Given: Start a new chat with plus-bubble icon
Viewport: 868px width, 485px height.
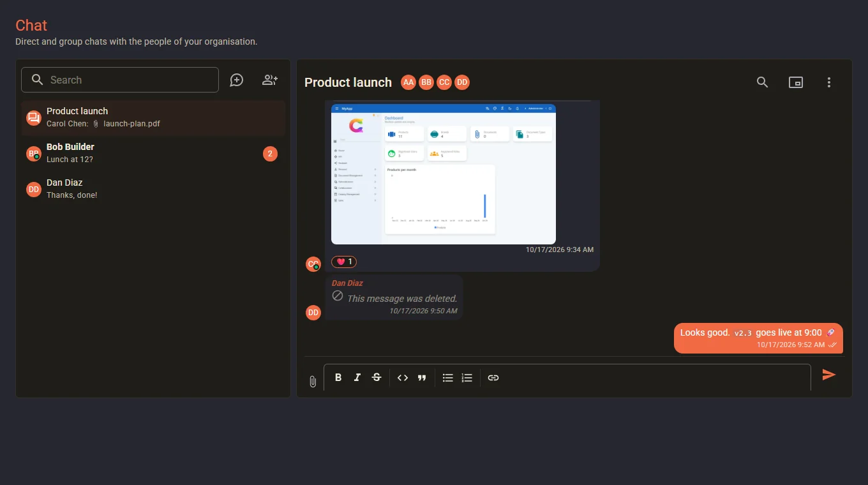Looking at the screenshot, I should point(237,80).
